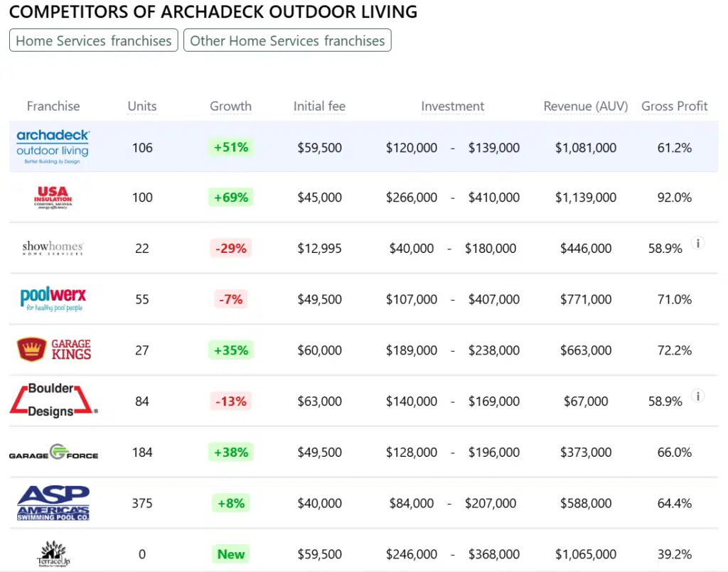Screen dimensions: 728x572
Task: Click the Garage Kings logo
Action: pyautogui.click(x=54, y=350)
